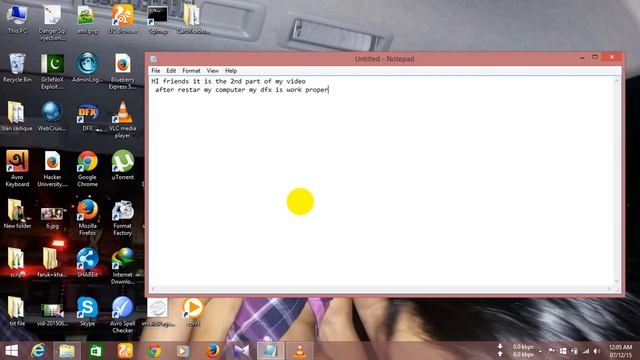Launch uTorrent desktop shortcut
The height and width of the screenshot is (360, 640).
(122, 165)
